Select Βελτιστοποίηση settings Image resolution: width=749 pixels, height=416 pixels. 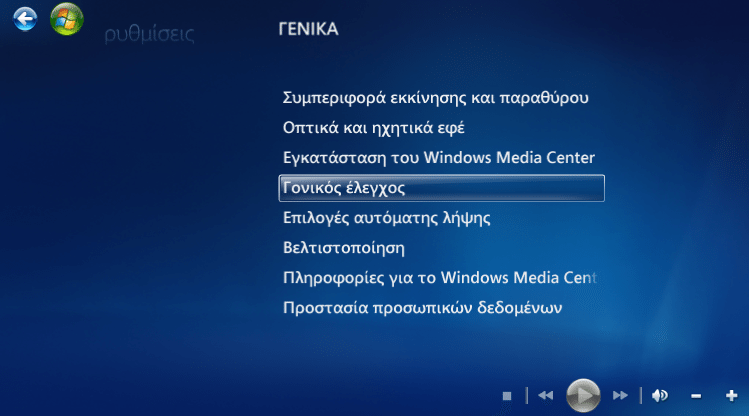pyautogui.click(x=343, y=248)
